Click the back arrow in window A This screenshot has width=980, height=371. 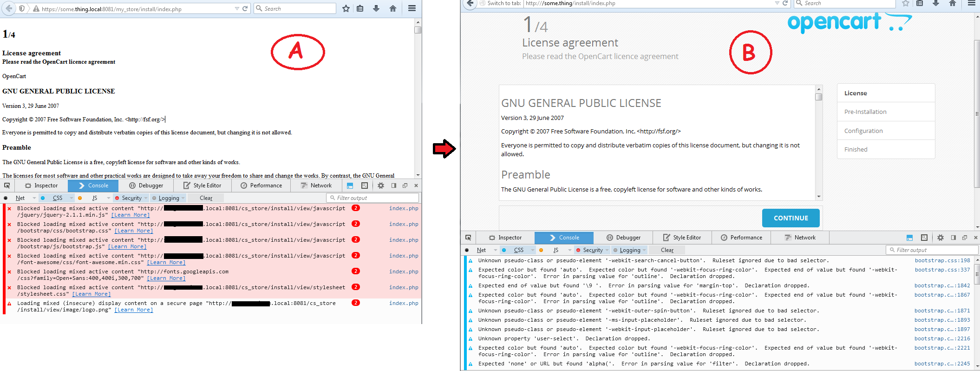[9, 8]
